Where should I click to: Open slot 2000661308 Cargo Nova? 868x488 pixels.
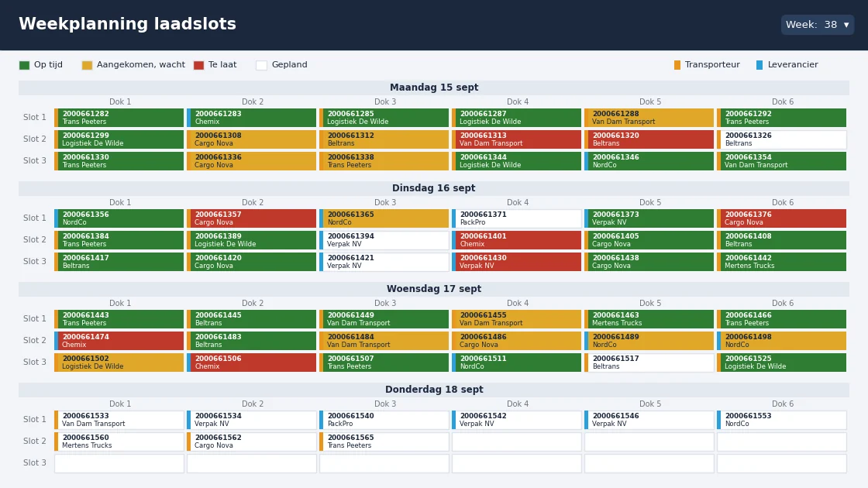tap(251, 139)
